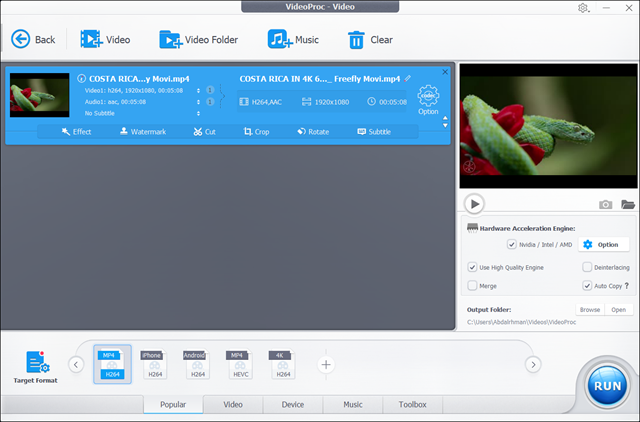Open the output folder
Image resolution: width=640 pixels, height=422 pixels.
tap(618, 310)
